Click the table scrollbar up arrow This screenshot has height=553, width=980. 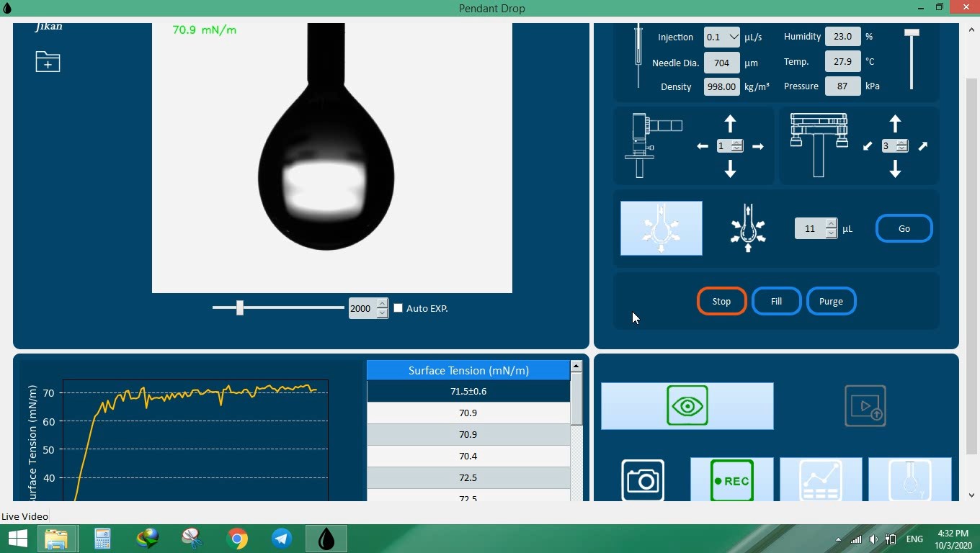point(576,367)
